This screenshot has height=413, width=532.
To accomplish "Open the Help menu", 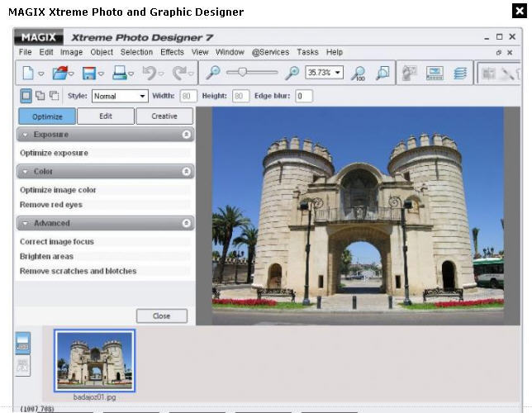I will (335, 52).
